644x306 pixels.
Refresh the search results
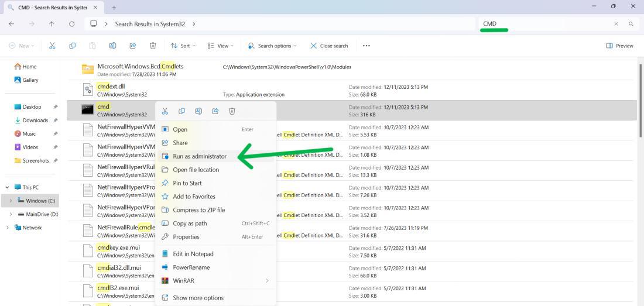point(72,24)
